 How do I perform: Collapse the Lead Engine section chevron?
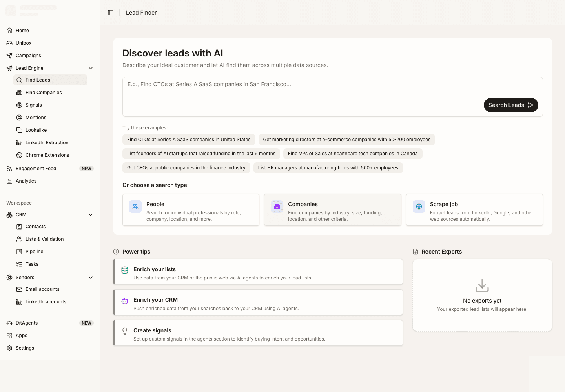tap(91, 68)
